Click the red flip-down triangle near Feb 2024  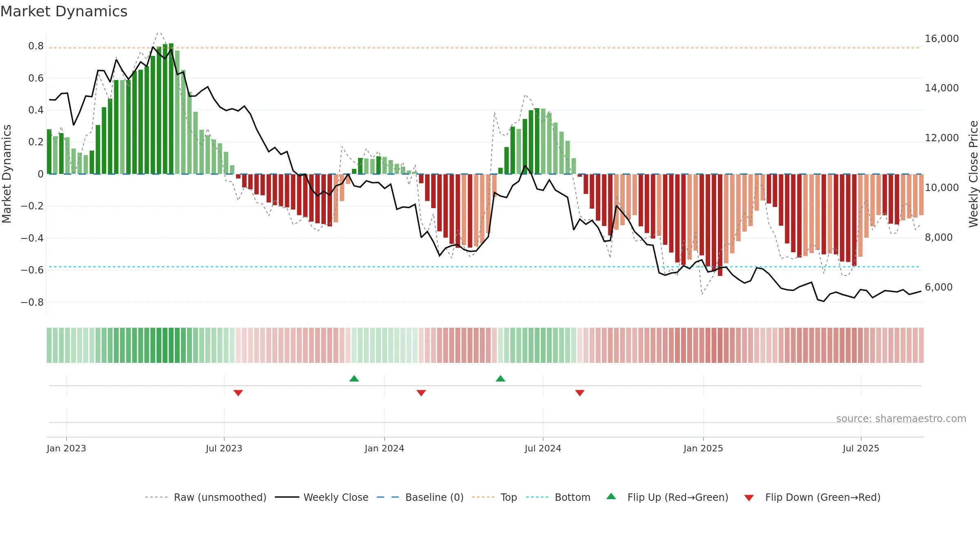point(421,393)
